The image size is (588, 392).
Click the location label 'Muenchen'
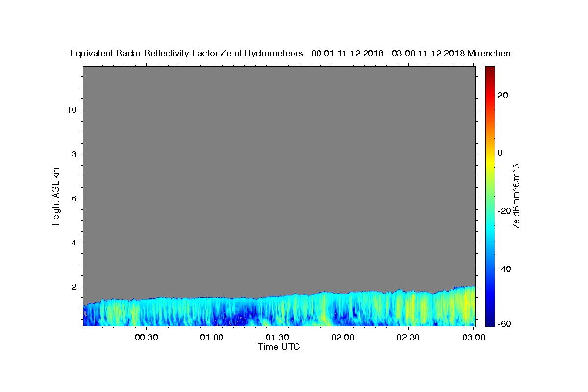point(489,54)
